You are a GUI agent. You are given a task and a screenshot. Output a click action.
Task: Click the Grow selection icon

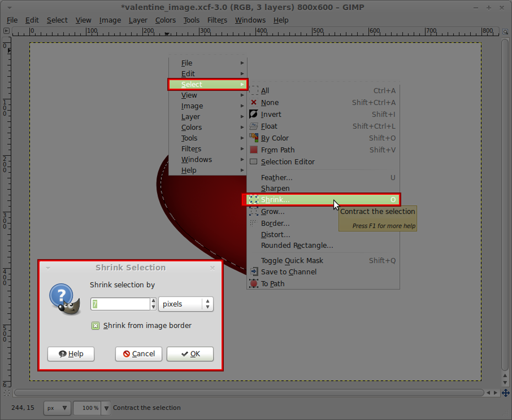(253, 211)
